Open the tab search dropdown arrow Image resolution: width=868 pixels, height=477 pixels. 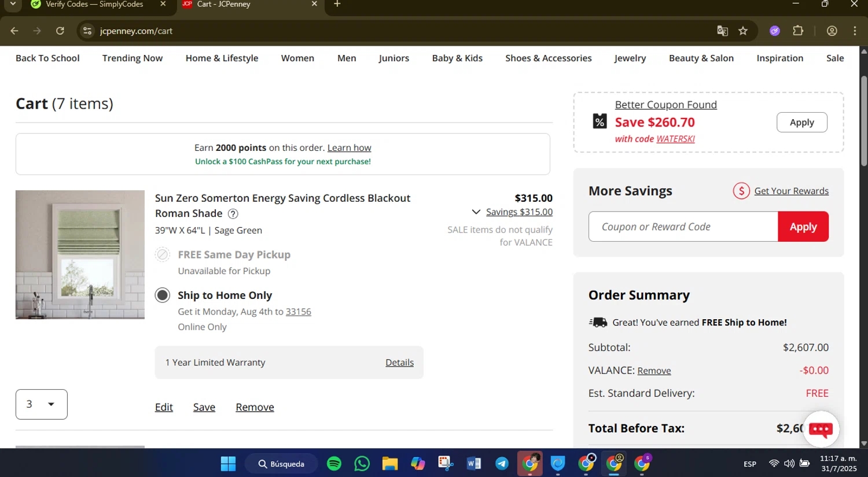[x=13, y=4]
